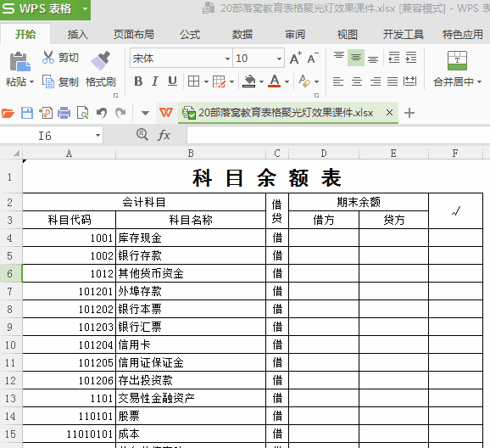490x448 pixels.
Task: Center text horizontally
Action: click(x=357, y=81)
